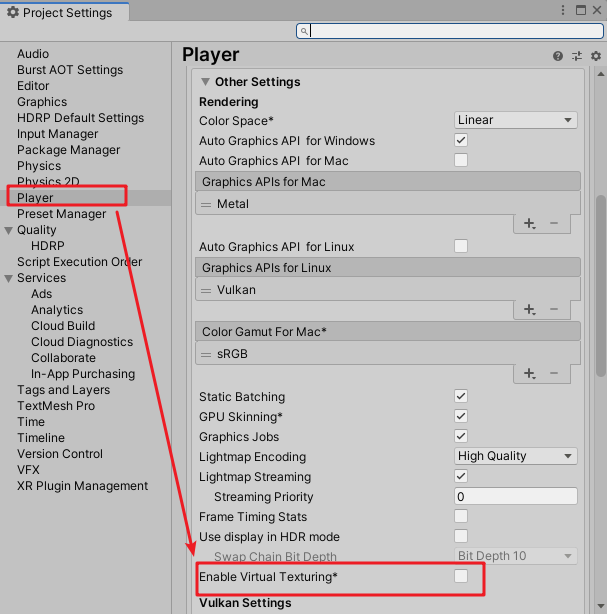Open XR Plugin Management settings
This screenshot has width=607, height=614.
point(82,486)
